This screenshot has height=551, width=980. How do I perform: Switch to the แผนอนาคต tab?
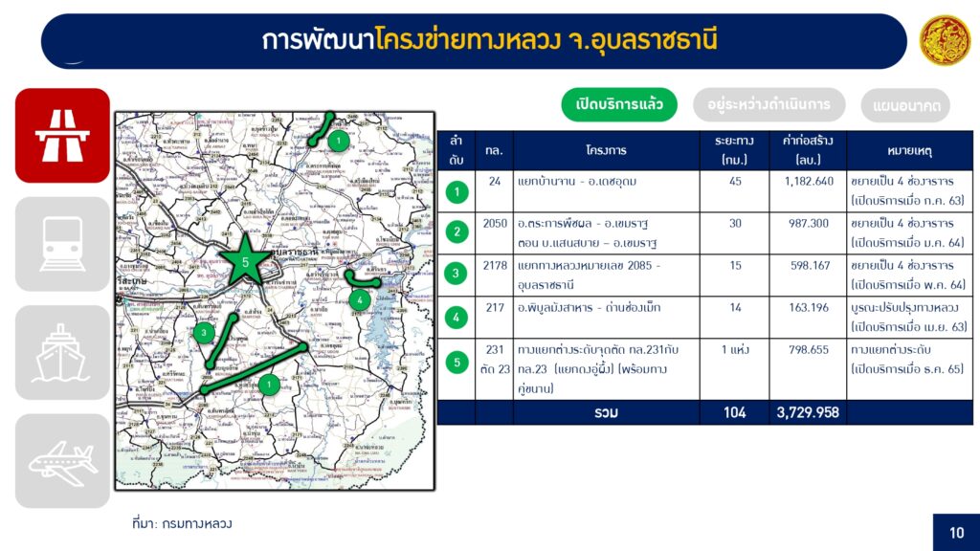click(x=905, y=104)
